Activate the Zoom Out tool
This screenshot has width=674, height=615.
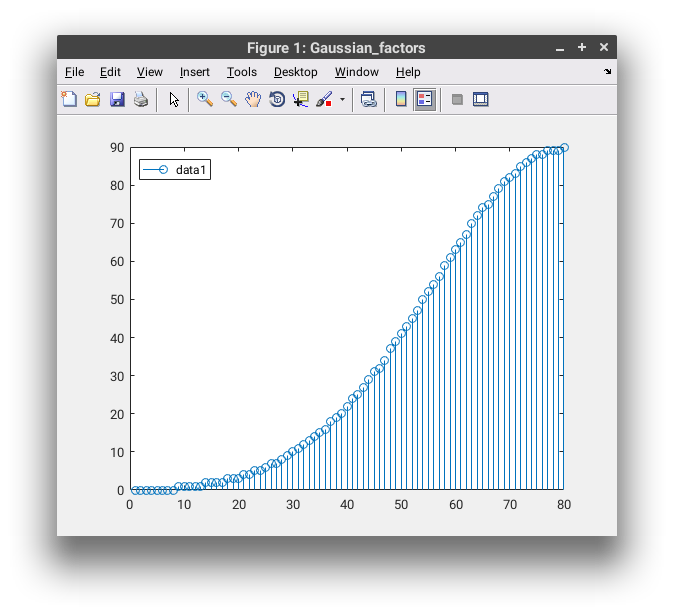point(229,99)
